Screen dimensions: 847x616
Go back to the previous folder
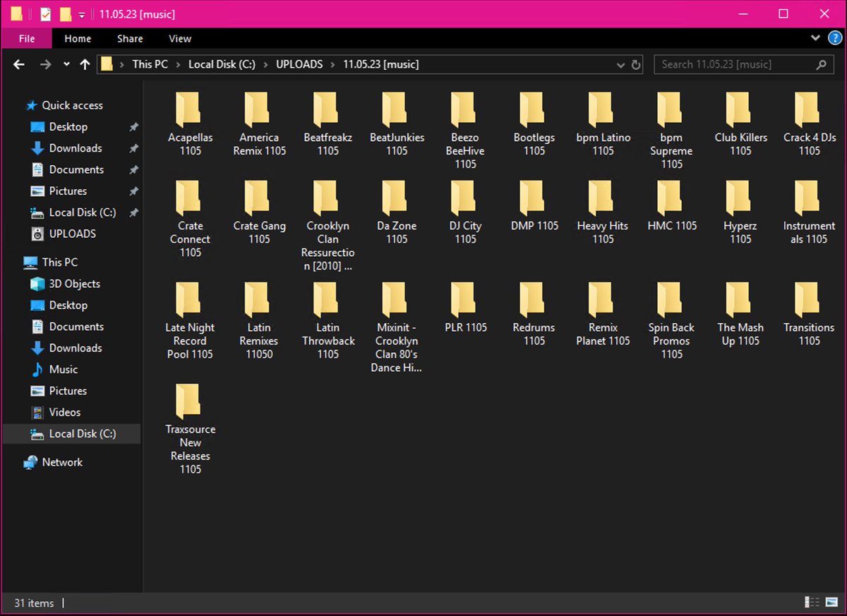pos(19,64)
